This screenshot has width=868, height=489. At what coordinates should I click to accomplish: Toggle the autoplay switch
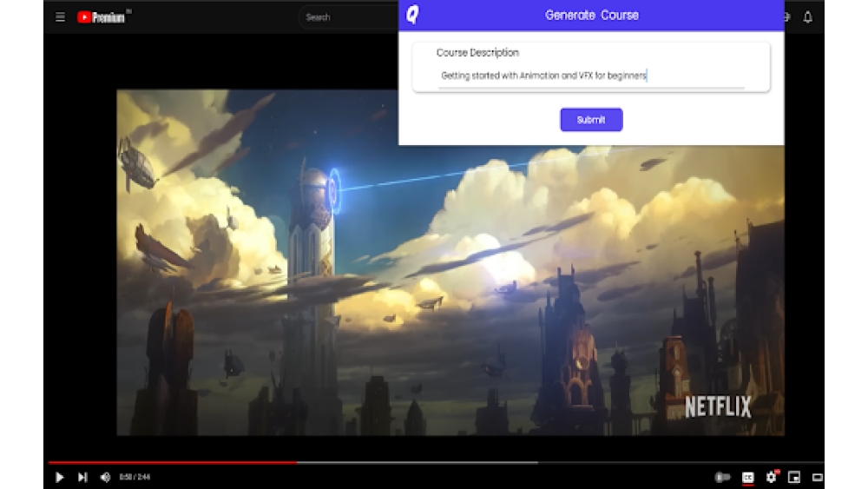click(x=722, y=477)
